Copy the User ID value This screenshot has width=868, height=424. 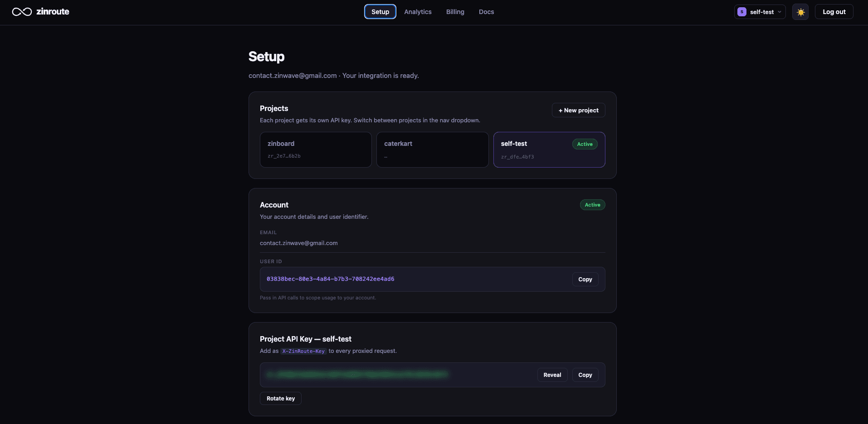pos(585,279)
